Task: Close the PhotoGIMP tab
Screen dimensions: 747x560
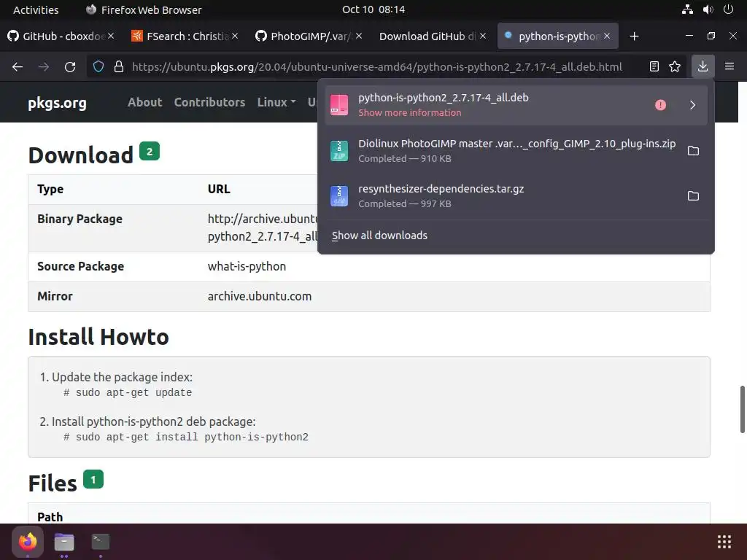Action: (x=359, y=36)
